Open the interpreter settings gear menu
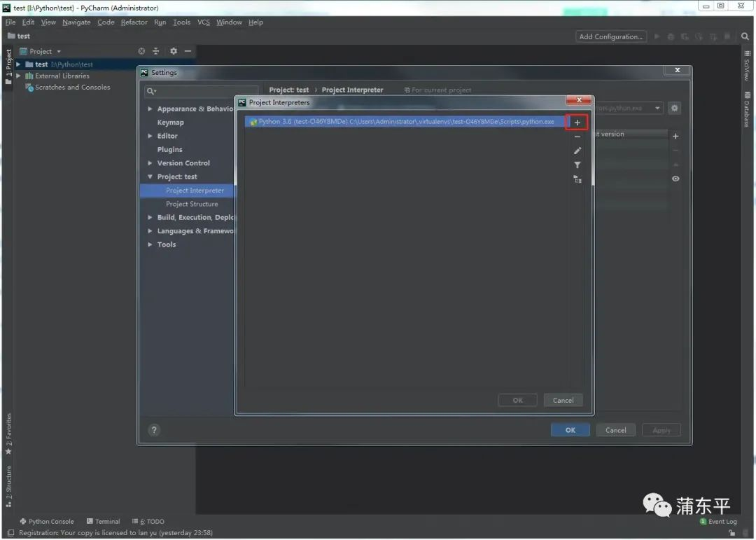Screen dimensions: 756x540 (674, 107)
